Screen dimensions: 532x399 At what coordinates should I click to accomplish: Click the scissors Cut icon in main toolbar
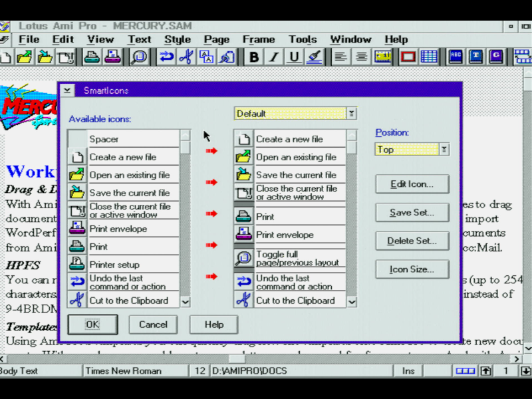point(186,57)
